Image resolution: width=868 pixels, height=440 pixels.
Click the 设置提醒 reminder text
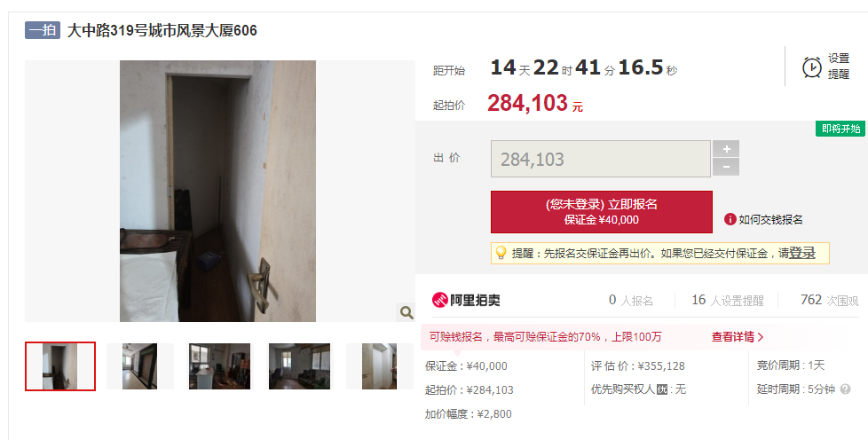[838, 66]
